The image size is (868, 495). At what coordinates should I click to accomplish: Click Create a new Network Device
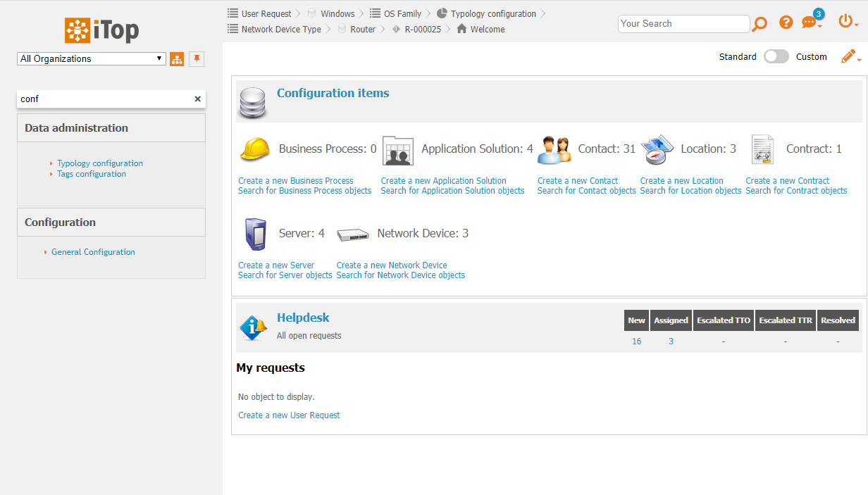coord(392,265)
